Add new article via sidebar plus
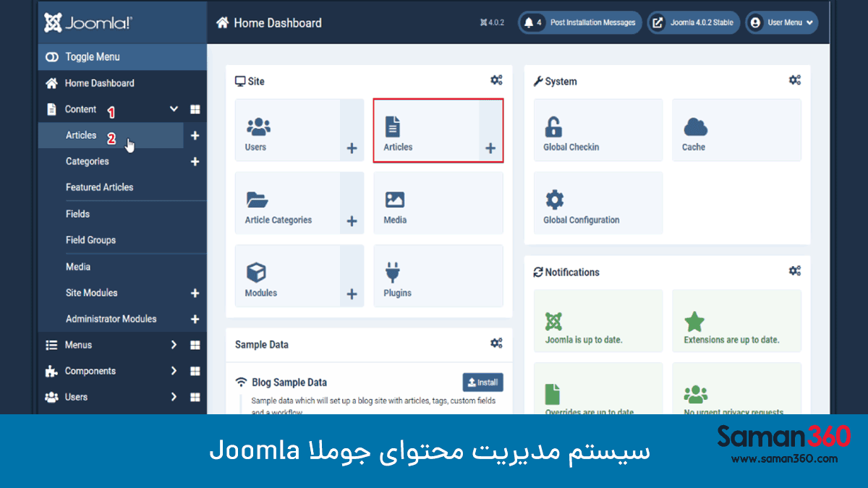Viewport: 868px width, 488px height. click(x=195, y=136)
